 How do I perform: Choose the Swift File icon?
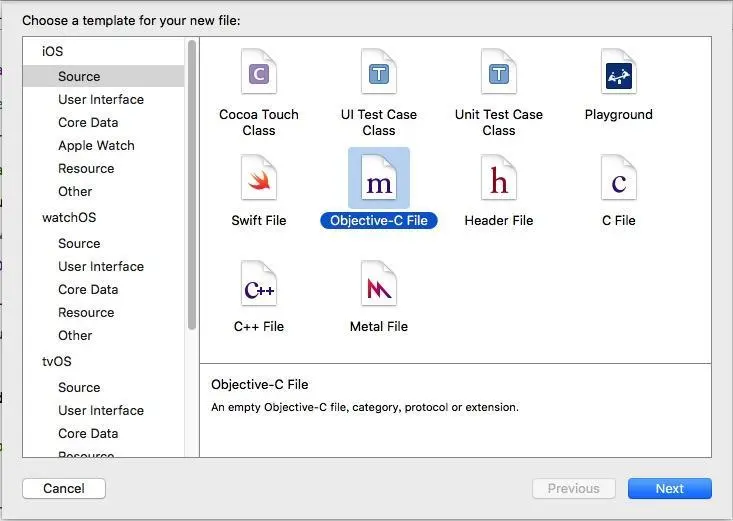(x=259, y=180)
